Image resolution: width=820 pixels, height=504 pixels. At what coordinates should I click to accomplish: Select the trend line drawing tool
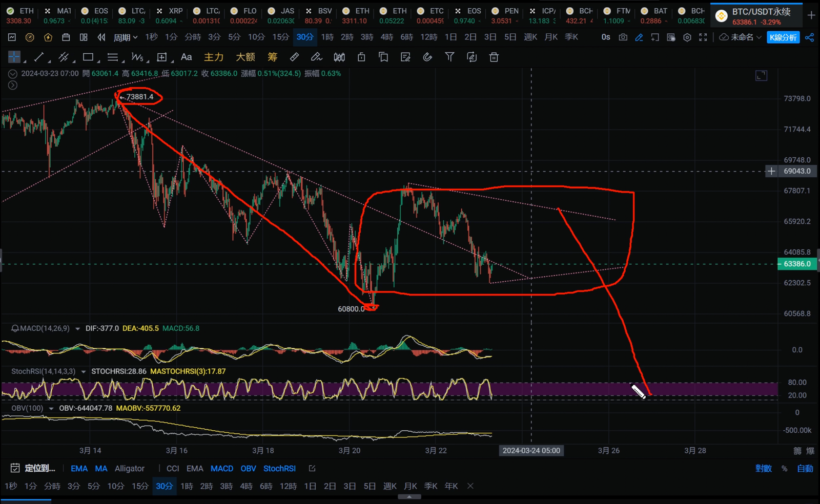39,57
